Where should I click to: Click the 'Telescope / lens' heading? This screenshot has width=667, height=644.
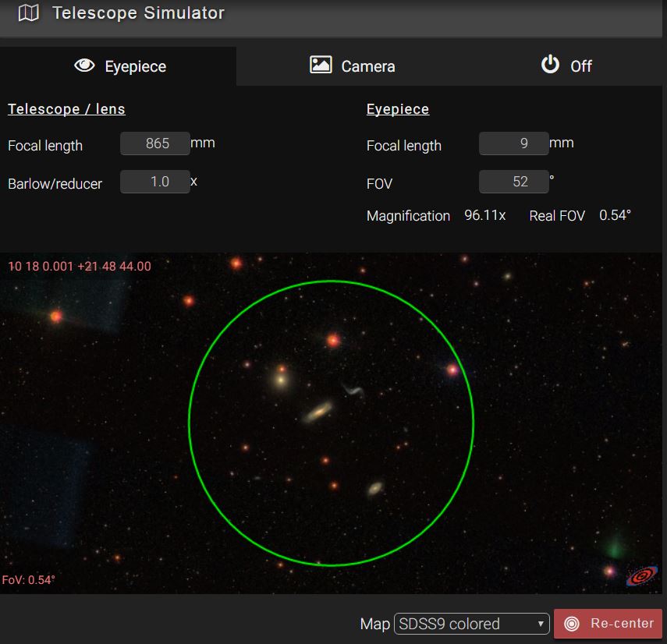click(66, 109)
